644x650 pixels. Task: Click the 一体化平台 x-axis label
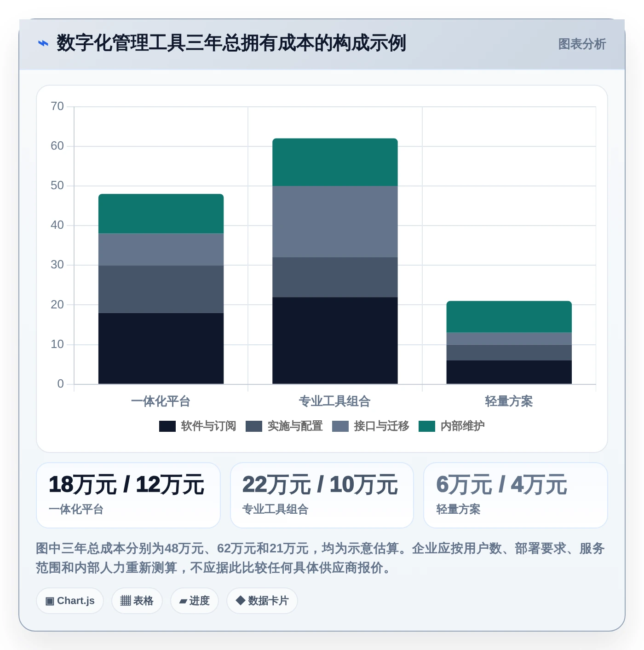(x=161, y=401)
